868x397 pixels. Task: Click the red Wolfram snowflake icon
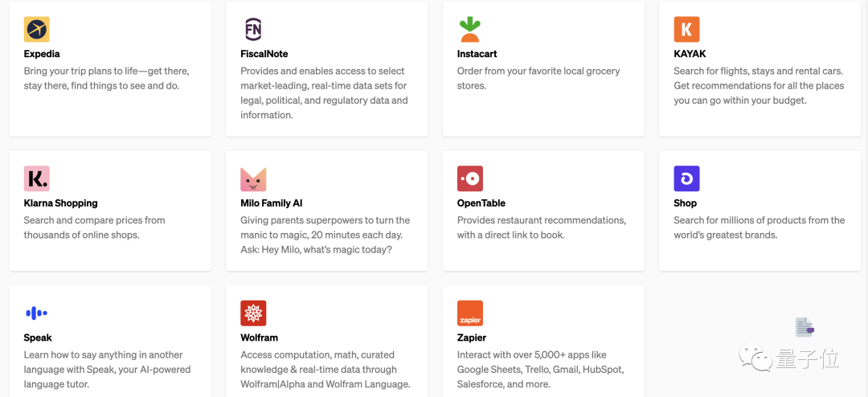253,313
